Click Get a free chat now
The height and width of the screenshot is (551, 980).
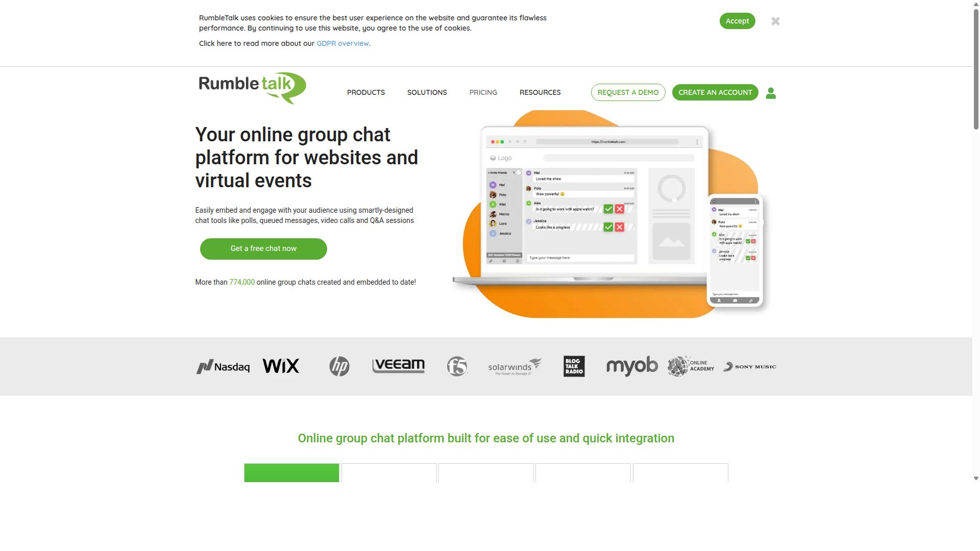(x=263, y=249)
